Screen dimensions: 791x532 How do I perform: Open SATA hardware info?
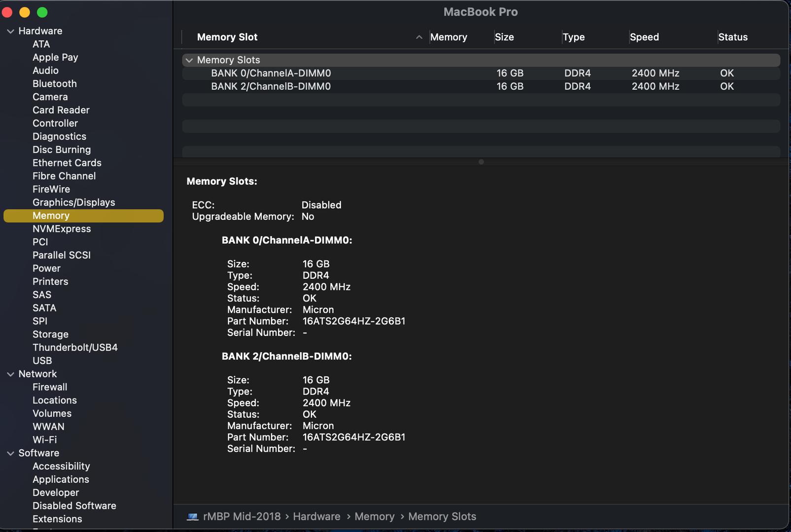pos(44,308)
